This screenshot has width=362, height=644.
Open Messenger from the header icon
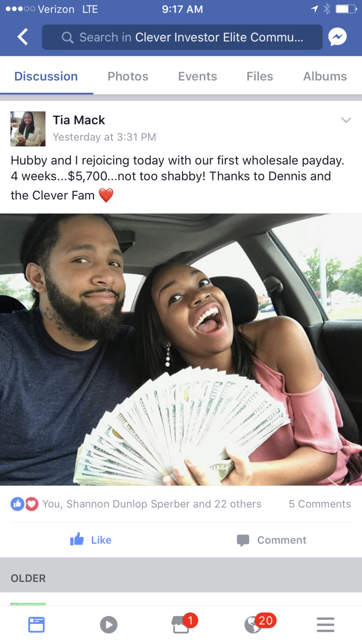tap(337, 37)
